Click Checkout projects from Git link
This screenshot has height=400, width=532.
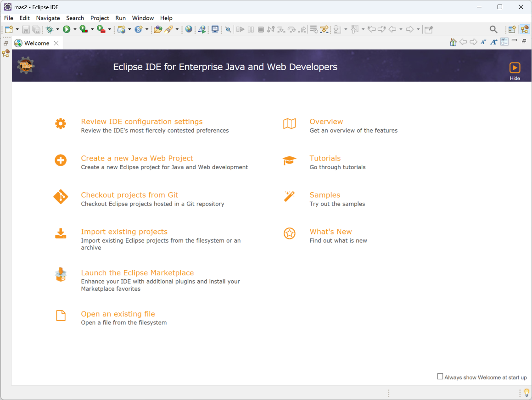point(129,194)
